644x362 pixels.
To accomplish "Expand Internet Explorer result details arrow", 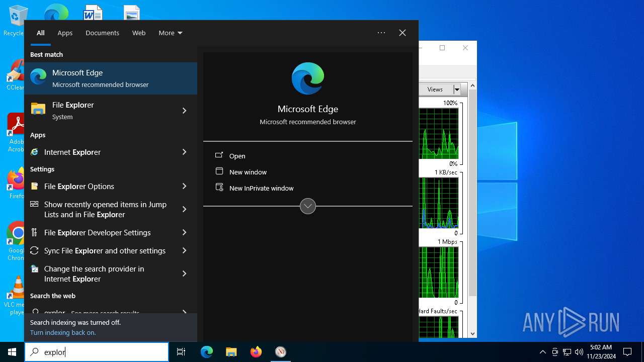I will (x=184, y=152).
